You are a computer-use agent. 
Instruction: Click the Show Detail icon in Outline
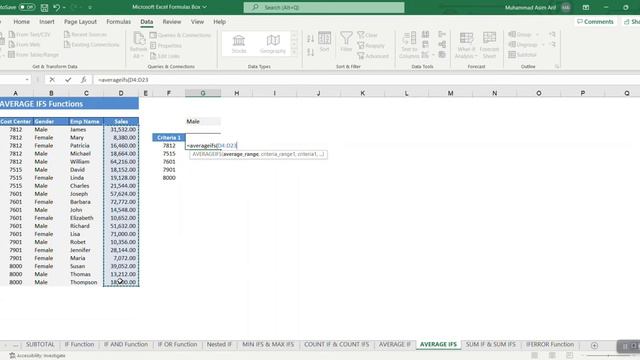[552, 35]
